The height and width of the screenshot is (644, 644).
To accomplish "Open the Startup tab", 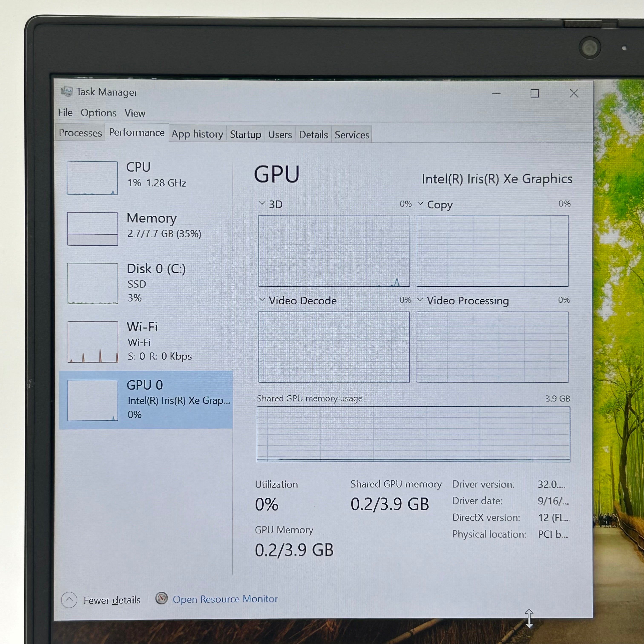I will point(245,134).
